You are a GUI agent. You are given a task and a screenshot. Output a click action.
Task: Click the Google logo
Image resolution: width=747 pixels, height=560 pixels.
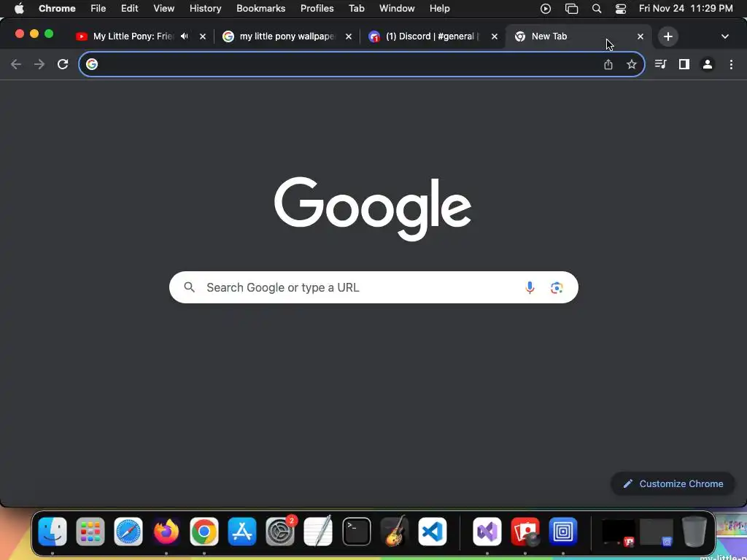(373, 208)
